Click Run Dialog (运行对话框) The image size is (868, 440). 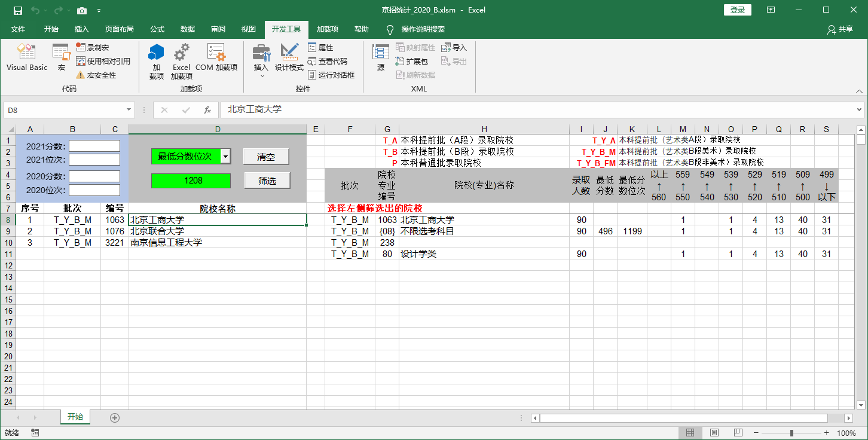(331, 75)
